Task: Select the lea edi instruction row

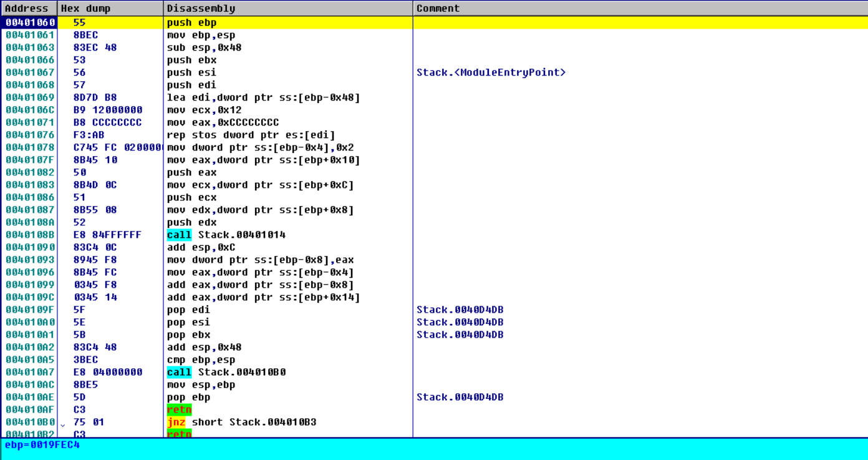Action: point(263,97)
